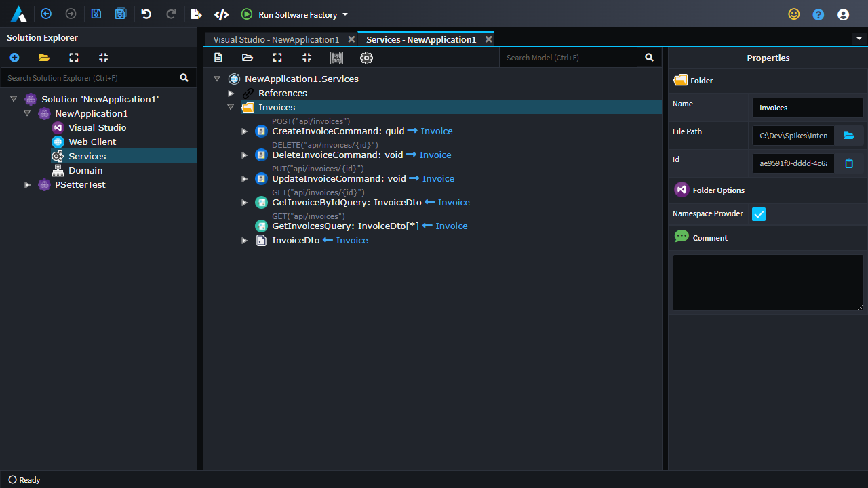Click open package folder icon in designer toolbar
868x488 pixels.
click(248, 58)
